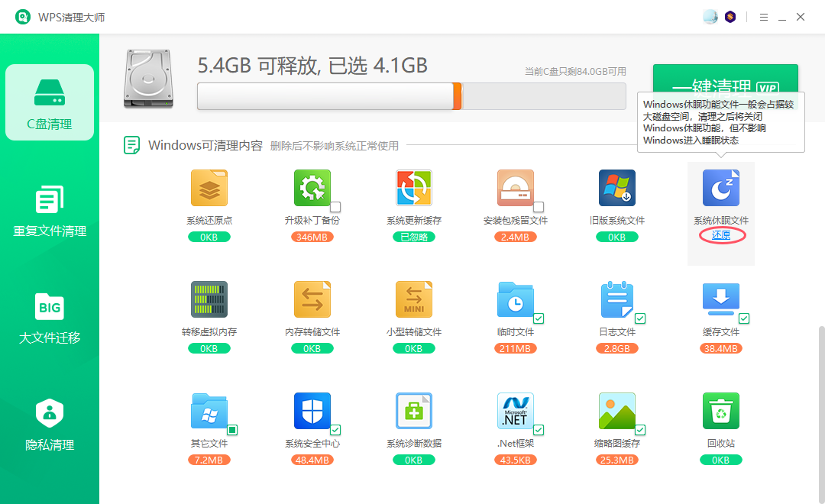825x504 pixels.
Task: Click the 48.4MB size badge
Action: point(312,460)
